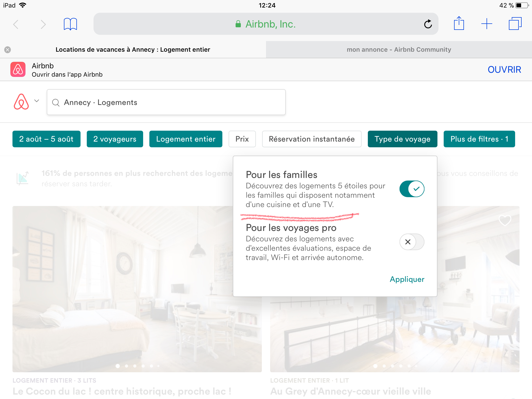Show all tabs via the tabs icon
Screen dimensions: 532x399
515,24
